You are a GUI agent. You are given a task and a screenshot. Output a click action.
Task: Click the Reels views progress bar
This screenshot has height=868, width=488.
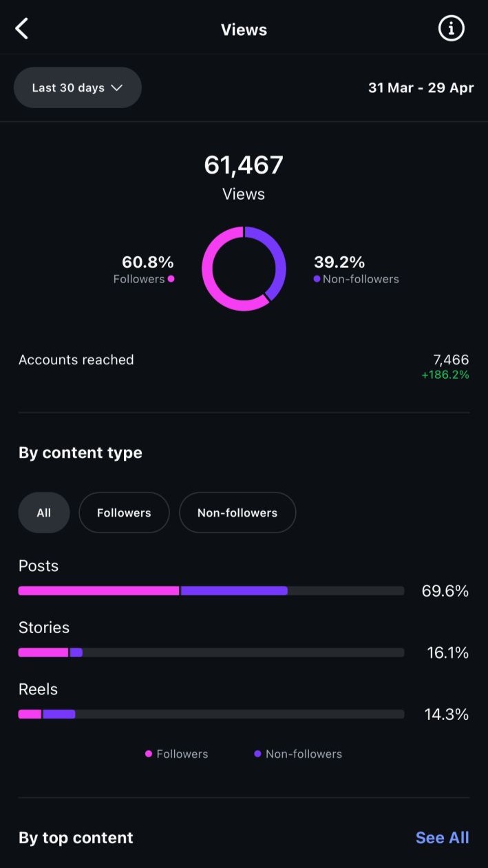tap(211, 714)
